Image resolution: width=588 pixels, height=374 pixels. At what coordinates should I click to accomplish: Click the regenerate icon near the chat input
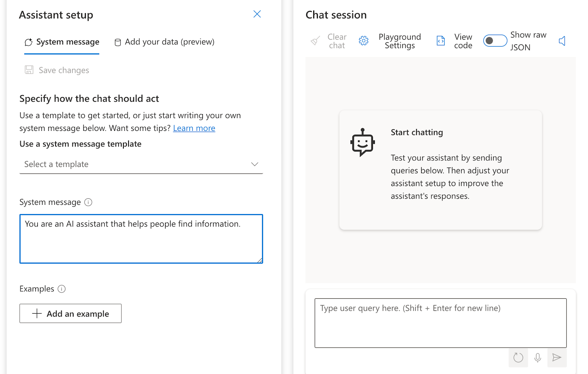pos(518,357)
